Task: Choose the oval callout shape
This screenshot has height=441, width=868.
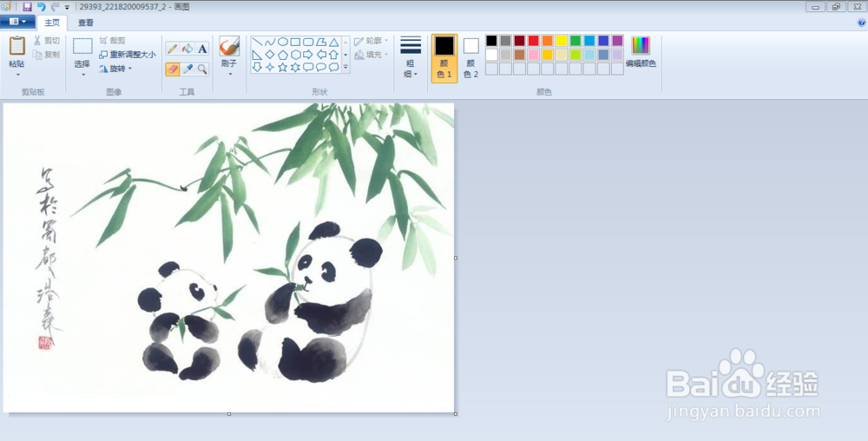Action: click(x=321, y=67)
